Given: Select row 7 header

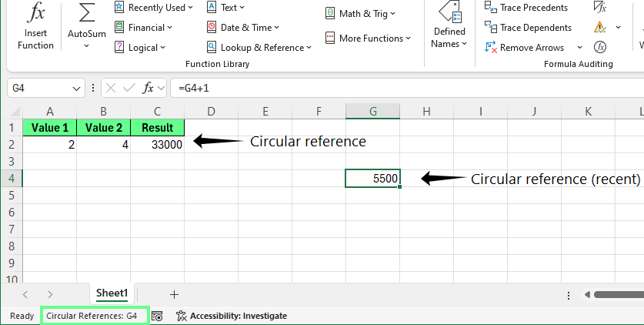Looking at the screenshot, I should point(12,229).
